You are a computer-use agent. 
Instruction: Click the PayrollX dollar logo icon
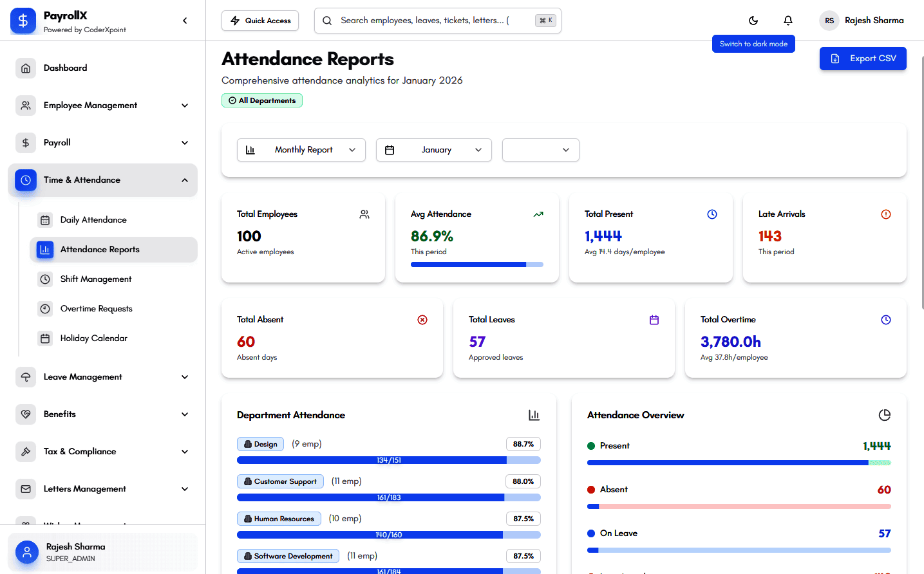click(x=23, y=21)
